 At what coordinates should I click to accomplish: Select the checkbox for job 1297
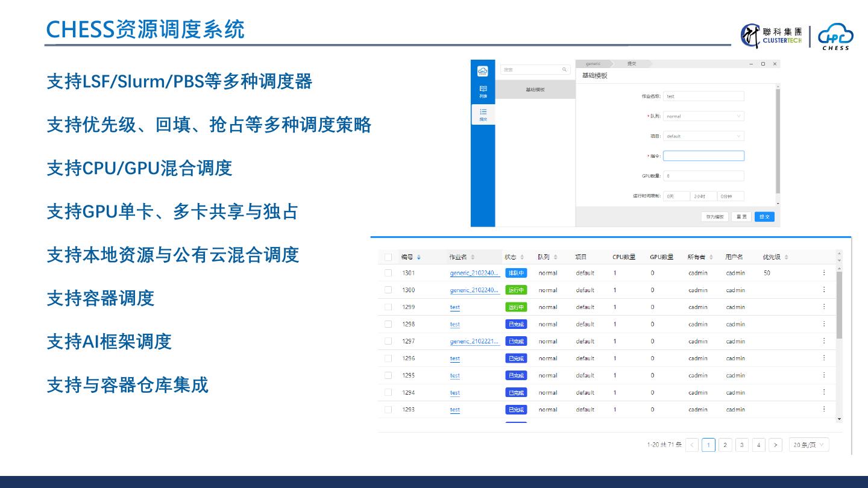tap(388, 341)
